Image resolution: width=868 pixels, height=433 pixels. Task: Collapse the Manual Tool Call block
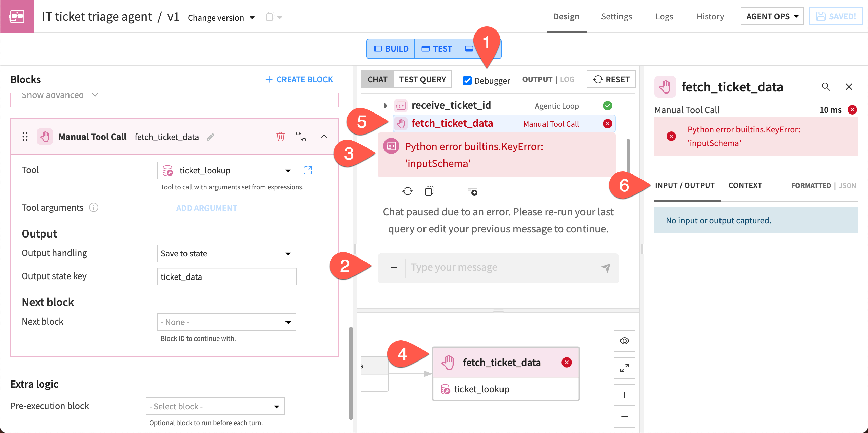[324, 137]
